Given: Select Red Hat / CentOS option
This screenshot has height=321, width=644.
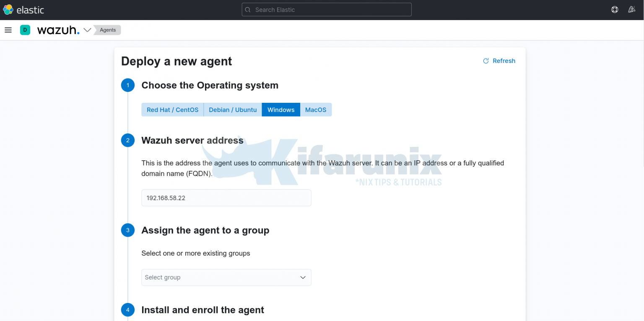Looking at the screenshot, I should point(172,110).
